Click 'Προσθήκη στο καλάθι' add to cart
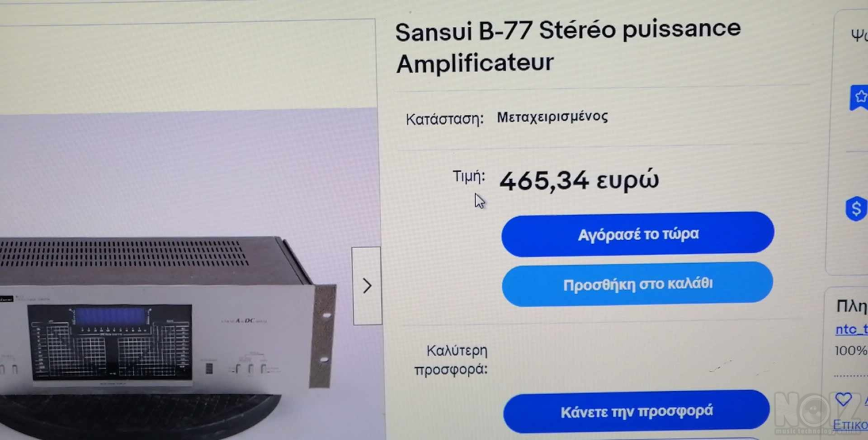 coord(637,284)
